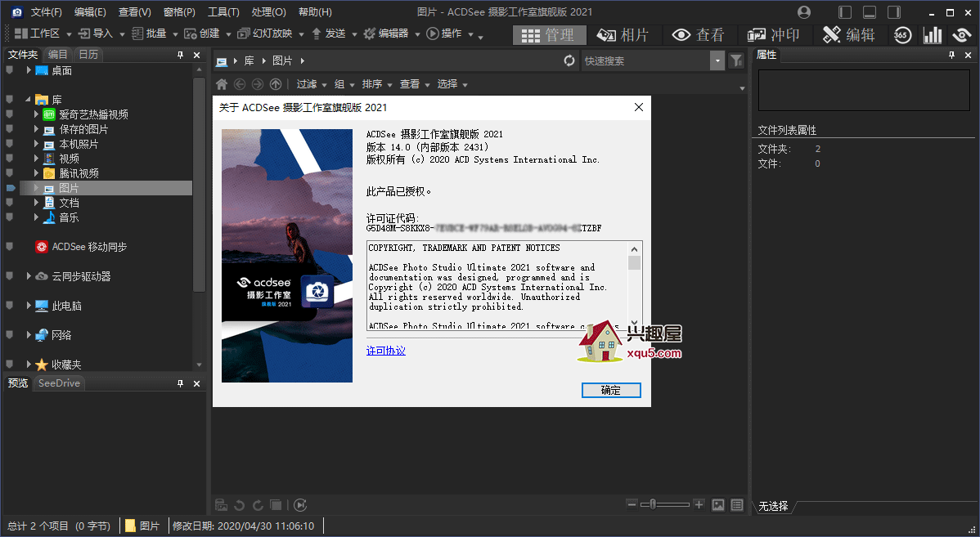The height and width of the screenshot is (537, 980).
Task: Collapse the 库 library tree node
Action: [28, 99]
